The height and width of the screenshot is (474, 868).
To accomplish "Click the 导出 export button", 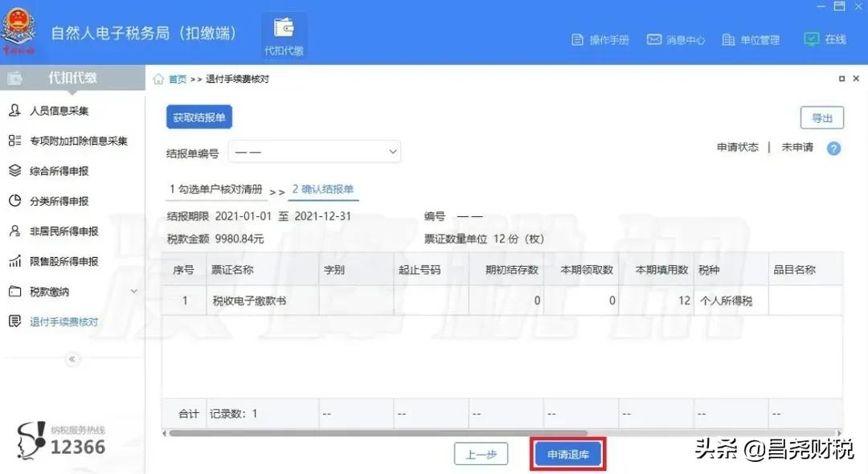I will pos(821,118).
